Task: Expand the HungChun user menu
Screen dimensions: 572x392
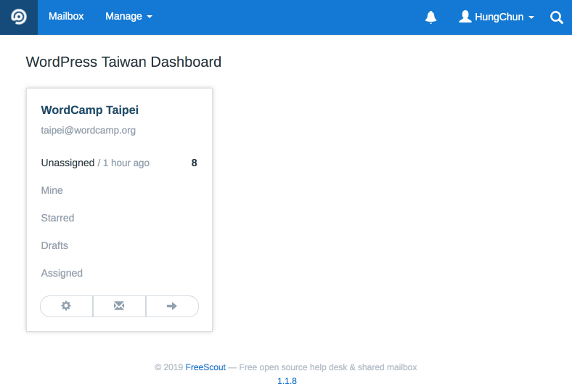Action: coord(497,17)
